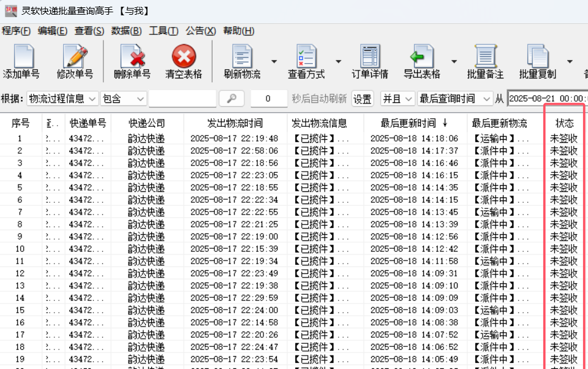
Task: Open the 查看(S) menu
Action: [89, 31]
